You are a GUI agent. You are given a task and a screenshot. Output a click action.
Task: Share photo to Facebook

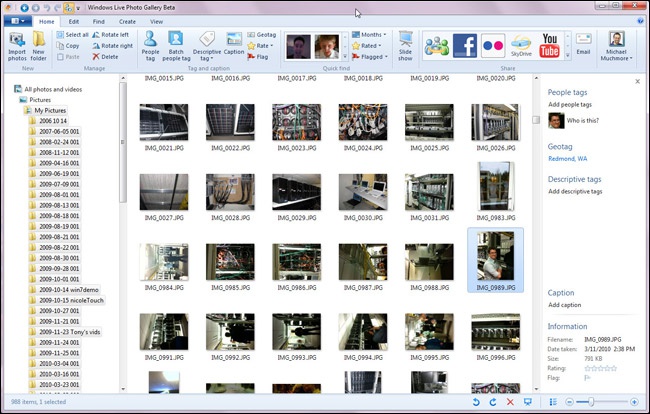tap(465, 46)
